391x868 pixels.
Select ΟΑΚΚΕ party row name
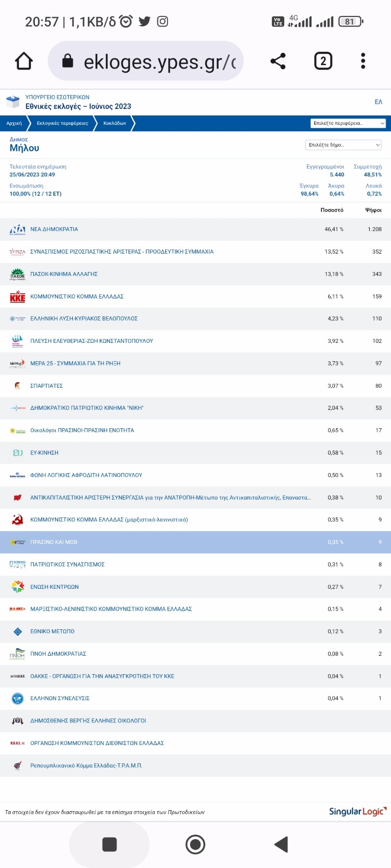(x=102, y=676)
